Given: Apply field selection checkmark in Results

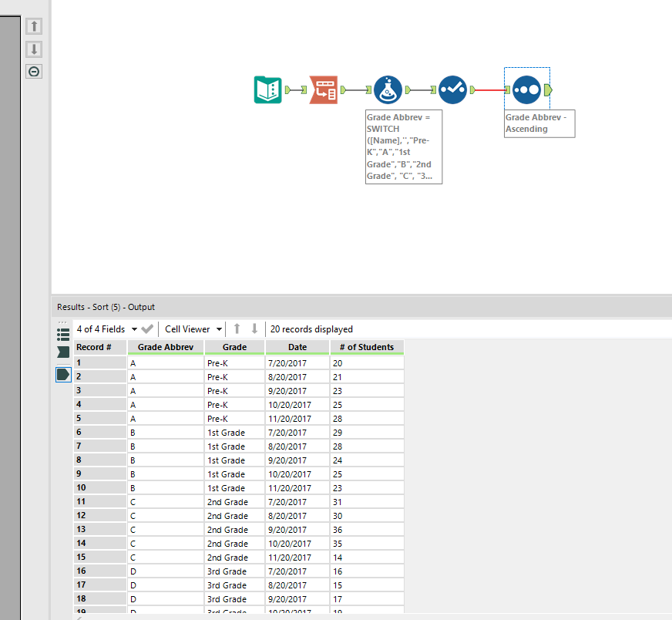Looking at the screenshot, I should click(x=147, y=329).
